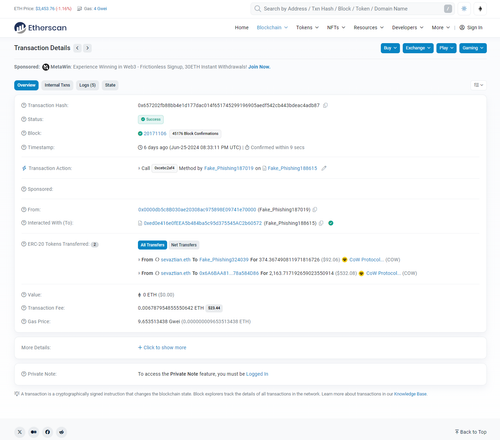The height and width of the screenshot is (440, 500).
Task: Open the Interacted With address 0xed0e416e... link
Action: [x=203, y=223]
